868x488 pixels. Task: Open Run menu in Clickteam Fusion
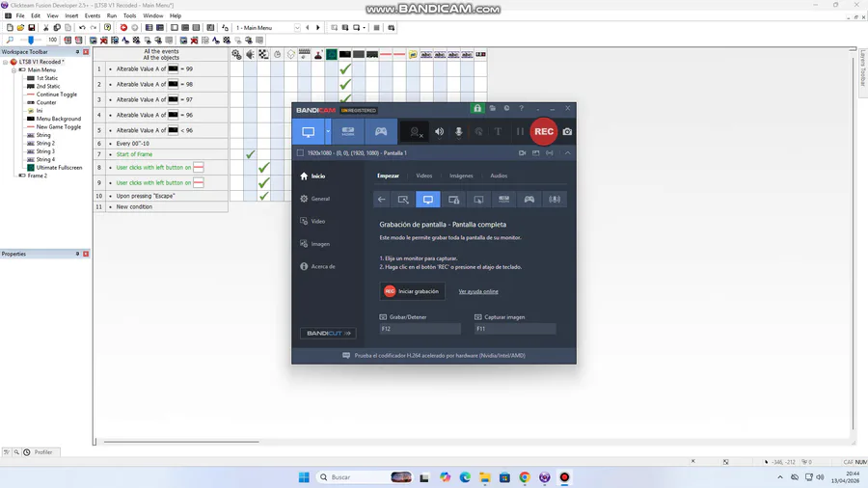(x=112, y=16)
